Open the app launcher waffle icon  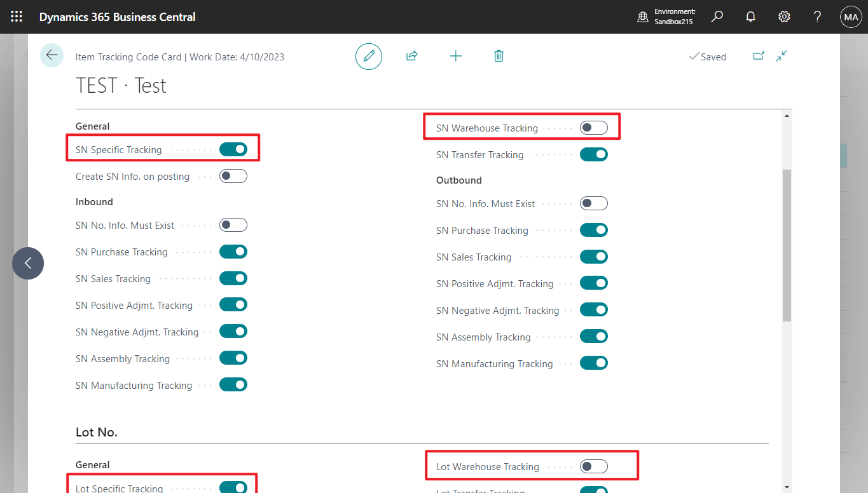coord(16,17)
